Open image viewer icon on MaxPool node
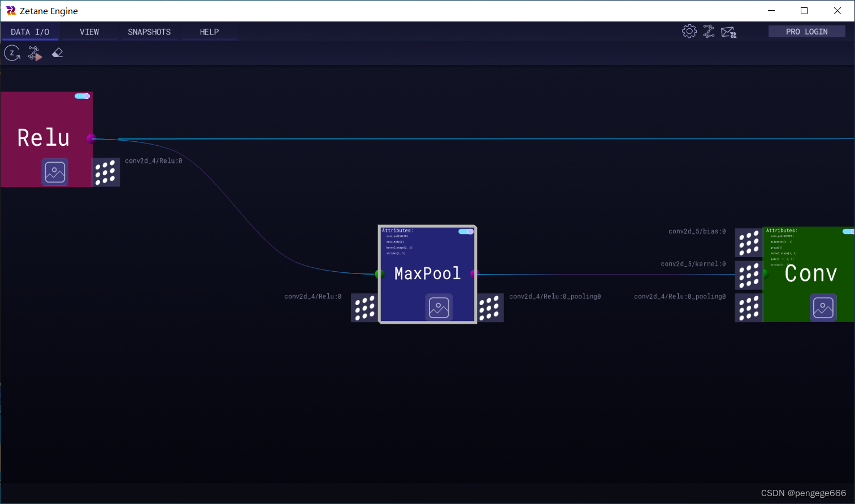Image resolution: width=855 pixels, height=504 pixels. (439, 307)
